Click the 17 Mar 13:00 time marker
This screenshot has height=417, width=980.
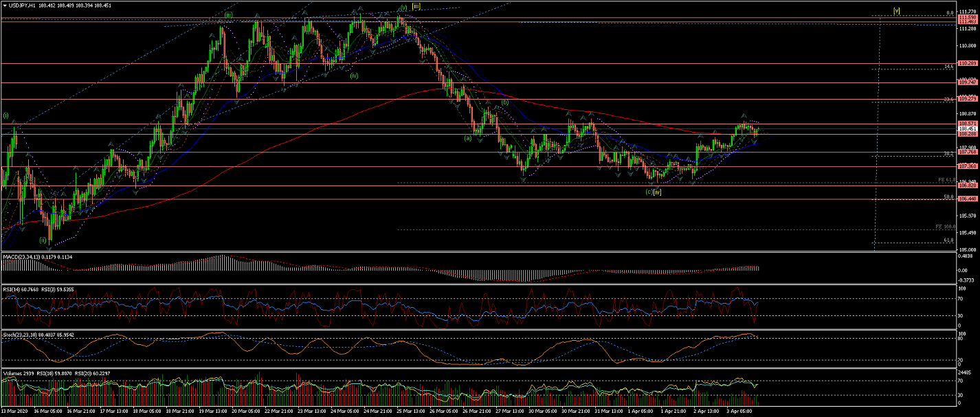[114, 412]
